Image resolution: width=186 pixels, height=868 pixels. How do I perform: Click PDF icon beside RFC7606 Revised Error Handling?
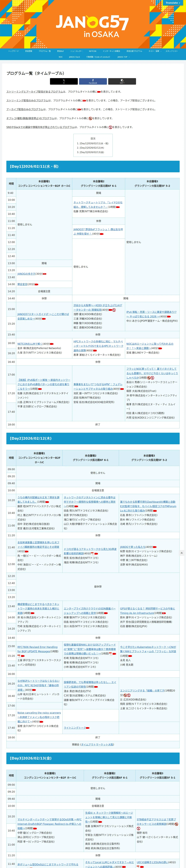point(19,656)
